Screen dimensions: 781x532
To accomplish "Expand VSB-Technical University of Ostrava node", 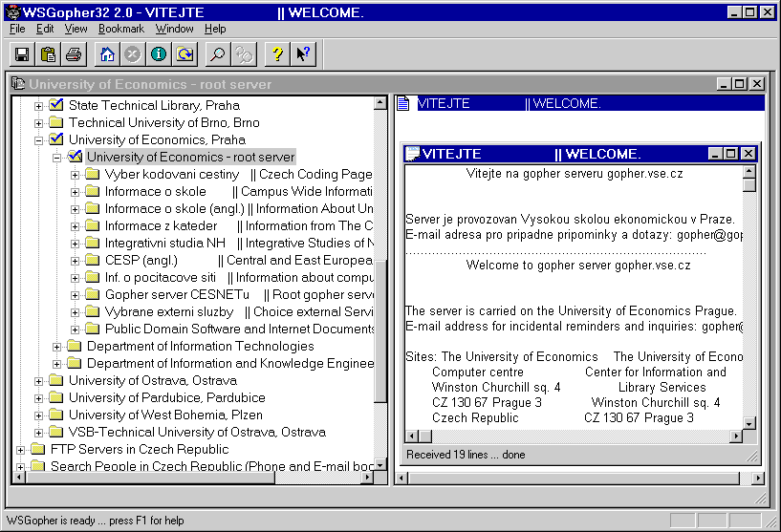I will coord(38,433).
